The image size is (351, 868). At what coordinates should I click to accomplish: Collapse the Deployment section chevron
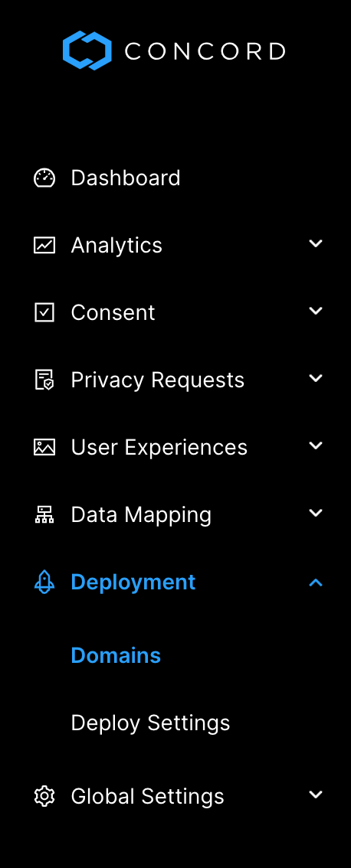[x=316, y=582]
